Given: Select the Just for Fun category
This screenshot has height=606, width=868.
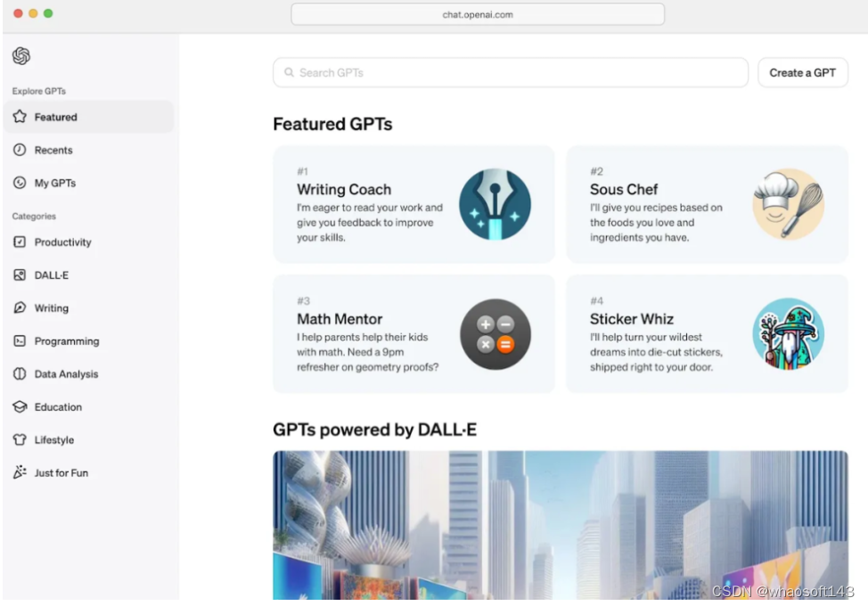Looking at the screenshot, I should pyautogui.click(x=88, y=472).
